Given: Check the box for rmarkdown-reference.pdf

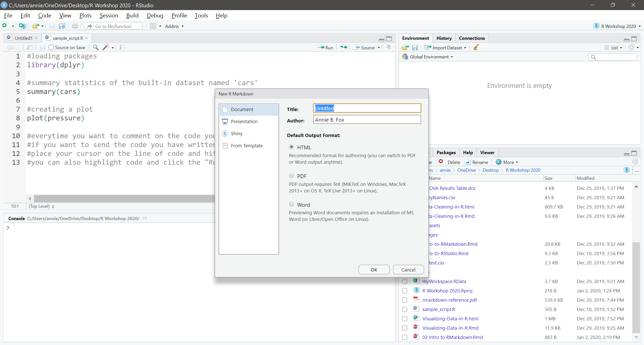Looking at the screenshot, I should click(405, 300).
